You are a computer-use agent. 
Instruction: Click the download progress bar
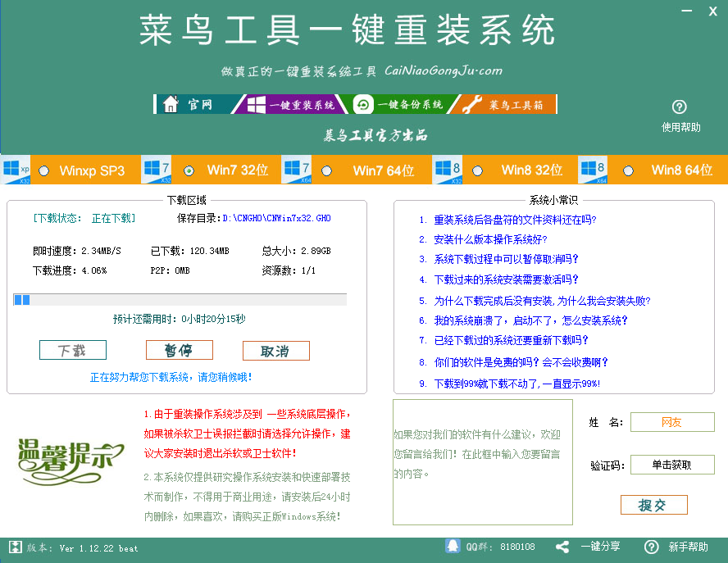coord(180,299)
